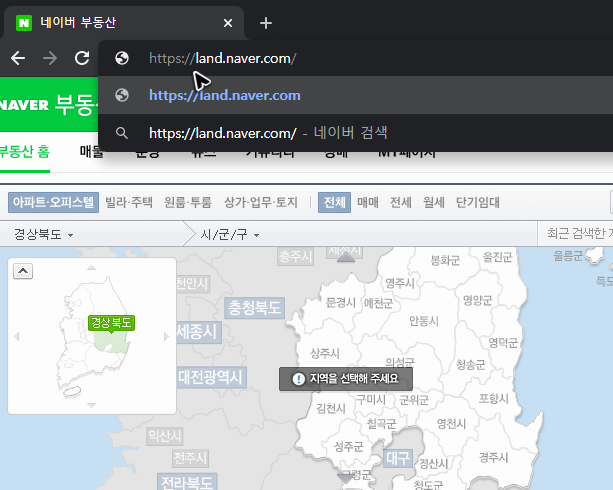
Task: Select 영덕군 on the map
Action: point(503,343)
